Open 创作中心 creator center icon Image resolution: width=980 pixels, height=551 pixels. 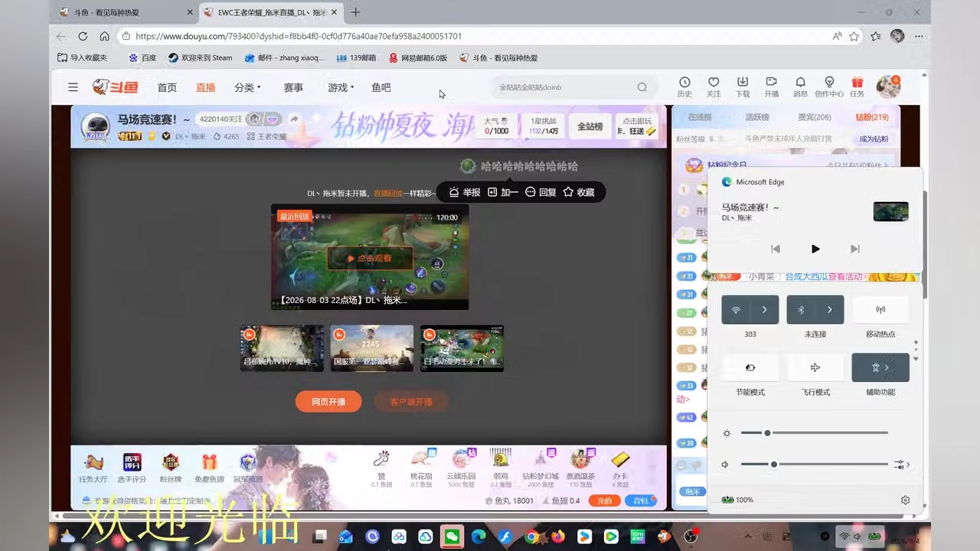pyautogui.click(x=829, y=86)
